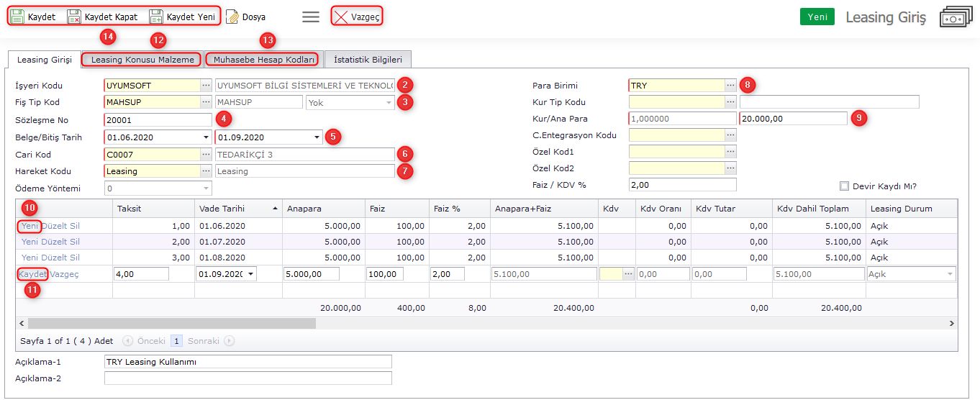
Task: Expand the Belge start date dropdown
Action: pos(205,137)
